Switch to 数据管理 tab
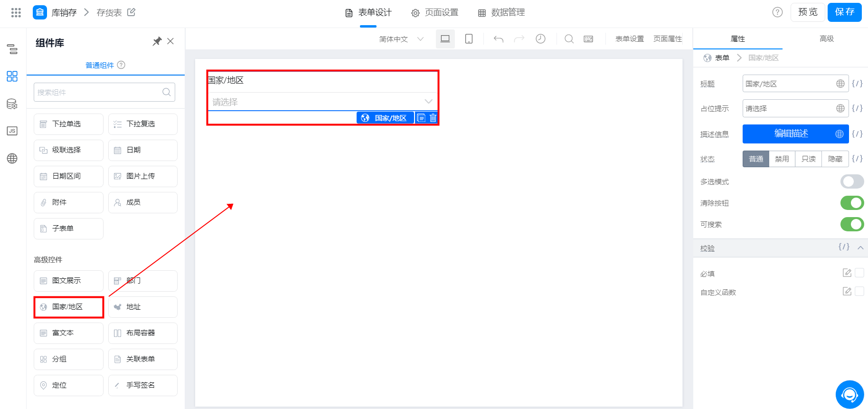Screen dimensions: 868x409 [x=501, y=12]
